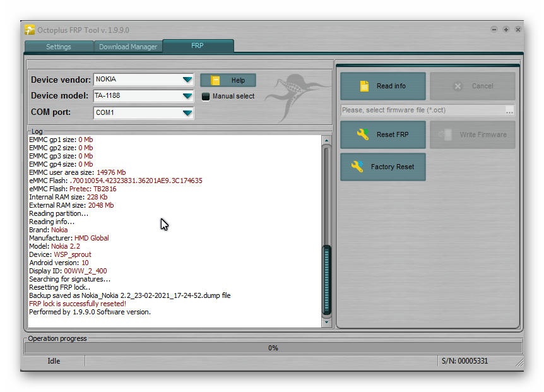Click the yellow document icon on Read info
The width and height of the screenshot is (544, 392).
[364, 86]
